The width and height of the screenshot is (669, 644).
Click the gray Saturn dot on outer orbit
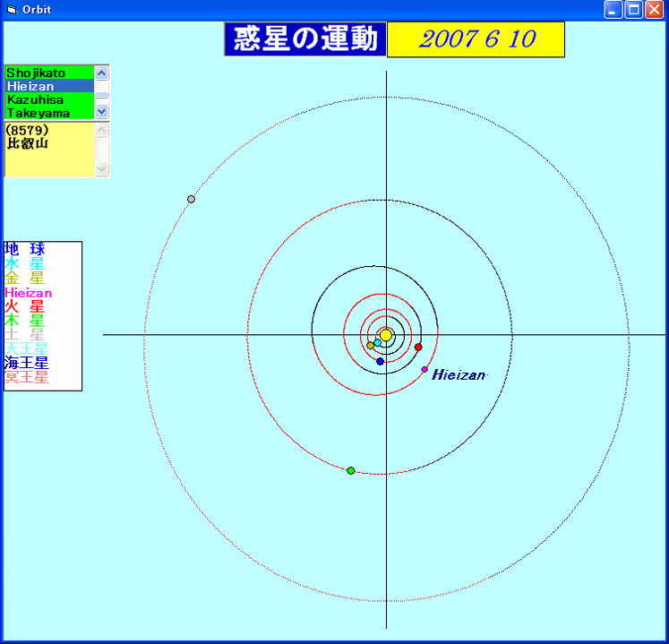(x=191, y=199)
